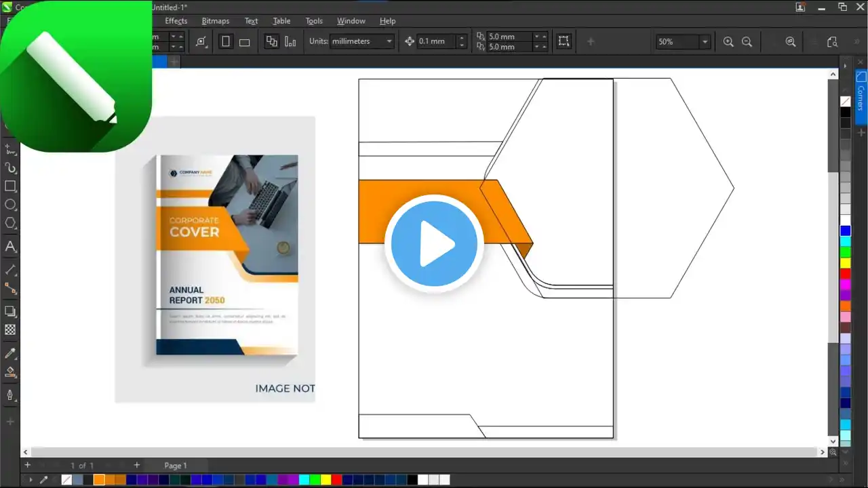
Task: Select the Drop Shadow tool
Action: (x=10, y=312)
